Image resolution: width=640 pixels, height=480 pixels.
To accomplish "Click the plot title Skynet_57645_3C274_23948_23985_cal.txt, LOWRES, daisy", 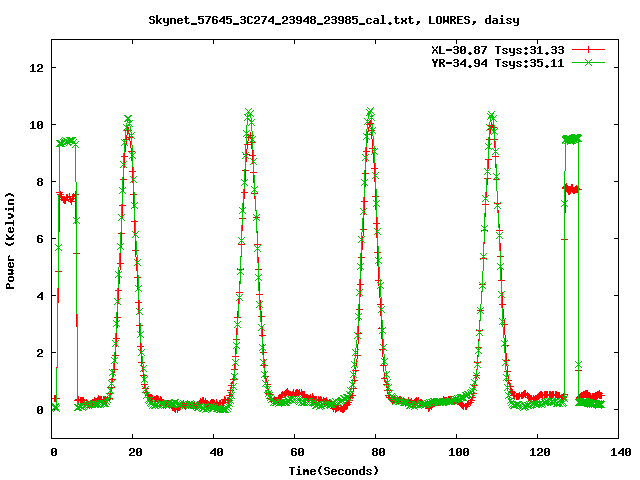I will point(334,20).
